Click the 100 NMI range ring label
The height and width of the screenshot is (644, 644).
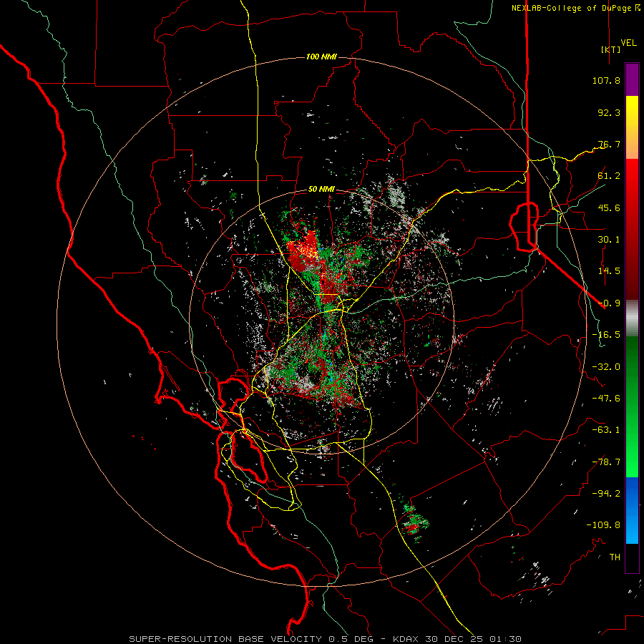coord(321,57)
